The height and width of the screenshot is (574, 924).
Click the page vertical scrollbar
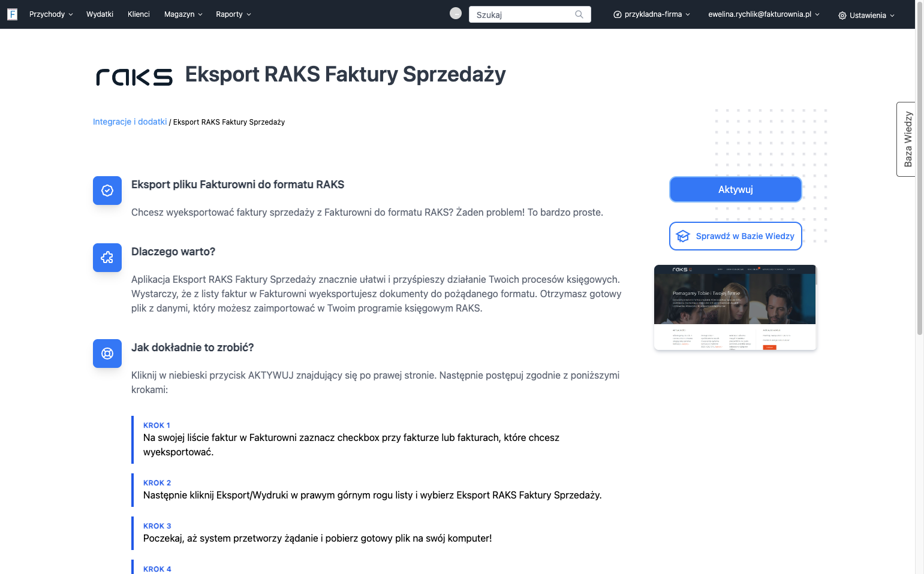(x=920, y=168)
